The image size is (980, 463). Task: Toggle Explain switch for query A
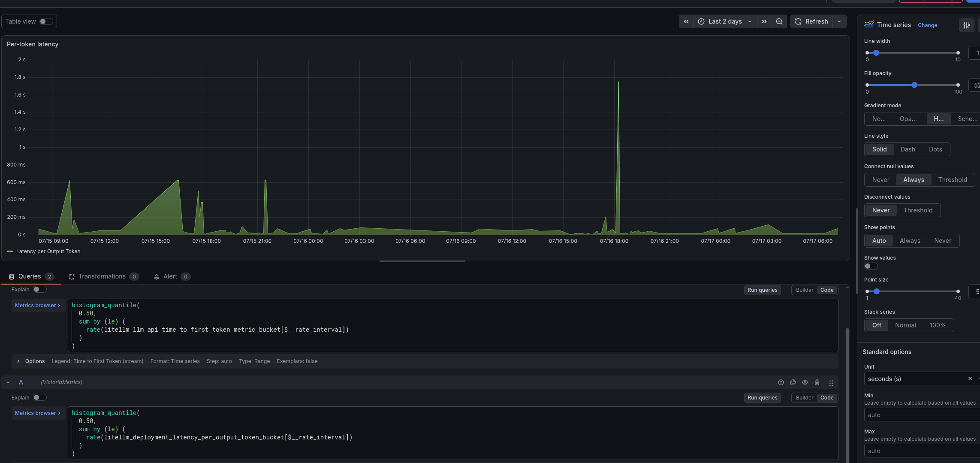(39, 398)
